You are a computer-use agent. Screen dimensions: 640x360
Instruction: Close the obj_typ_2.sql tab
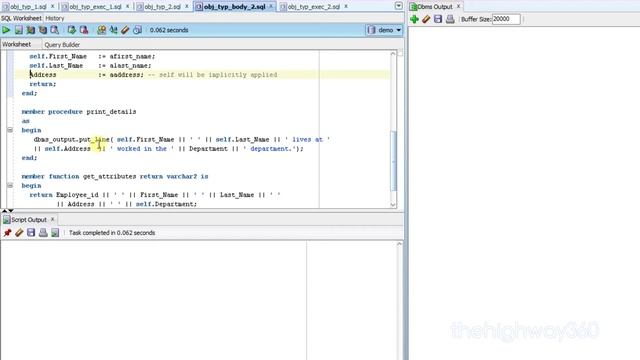tap(187, 7)
